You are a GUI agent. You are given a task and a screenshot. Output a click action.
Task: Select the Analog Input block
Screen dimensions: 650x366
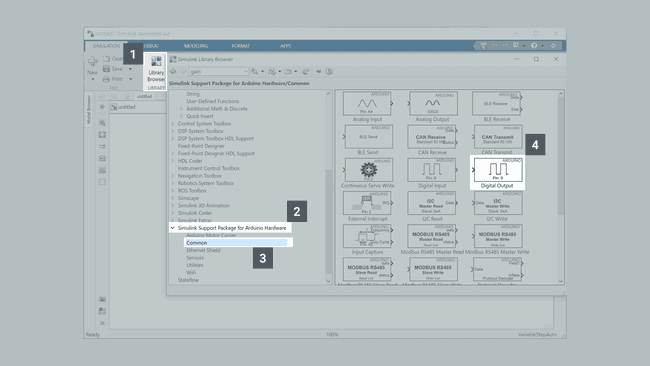pos(367,107)
